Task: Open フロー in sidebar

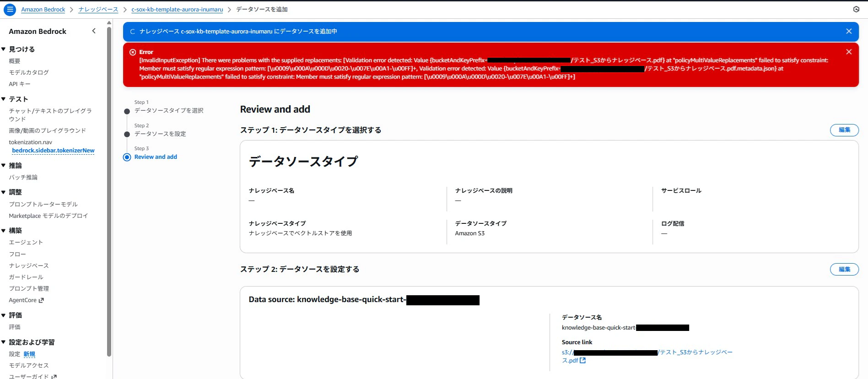Action: tap(17, 254)
